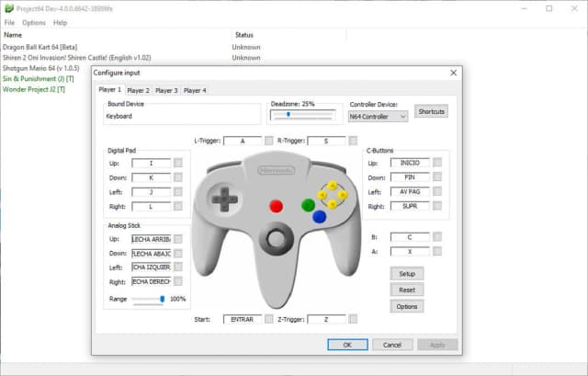The width and height of the screenshot is (588, 376).
Task: Click the right yellow C button on controller
Action: pos(342,195)
